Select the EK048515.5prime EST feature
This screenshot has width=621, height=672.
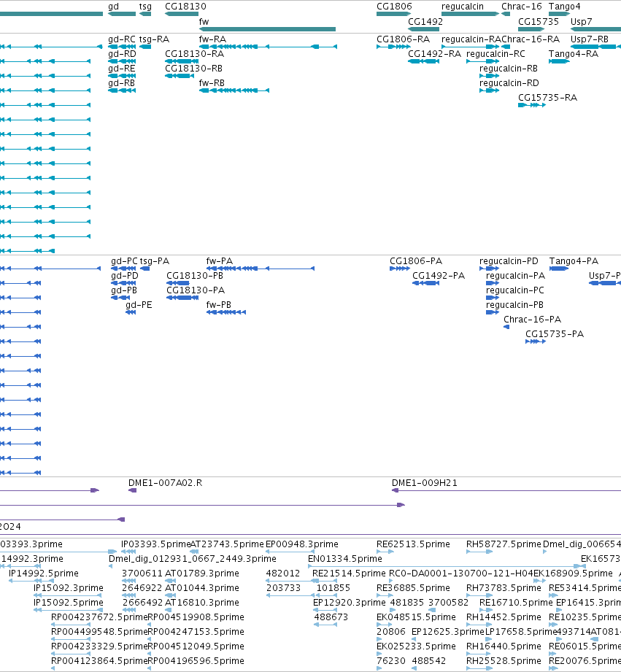(x=384, y=625)
